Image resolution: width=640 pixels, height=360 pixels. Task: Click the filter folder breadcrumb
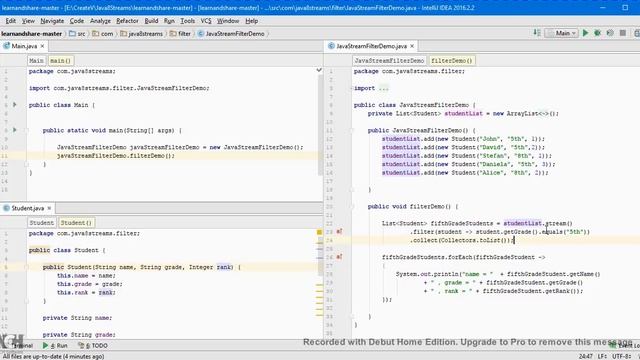tap(180, 33)
